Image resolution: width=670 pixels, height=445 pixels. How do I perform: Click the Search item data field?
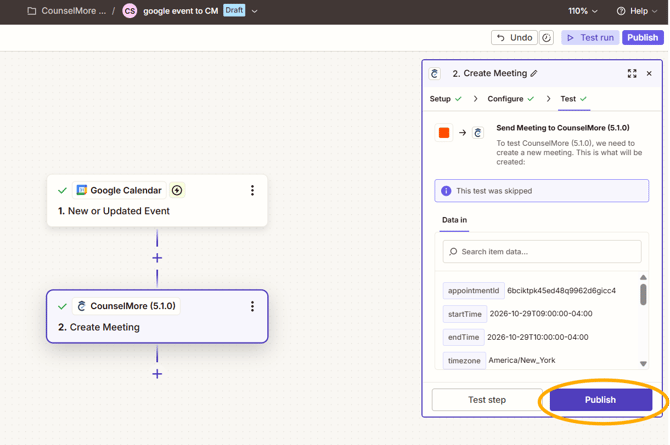(x=542, y=252)
